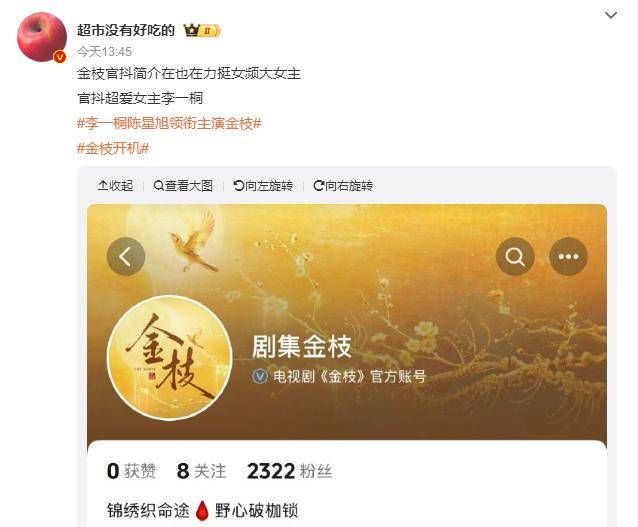Click the three-dot more options circle
The image size is (638, 527).
568,256
